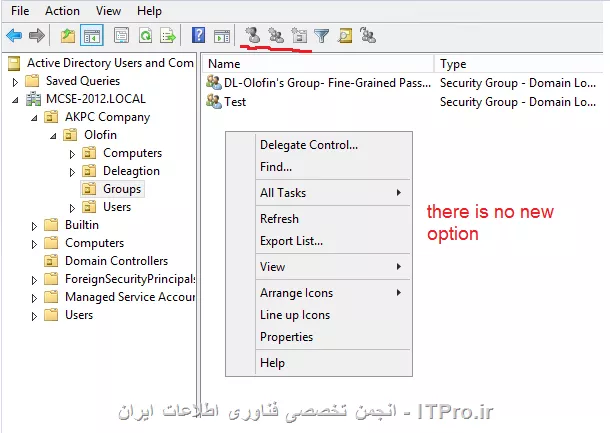Open Arrange Icons submenu
Viewport: 610px width, 433px height.
click(x=334, y=293)
